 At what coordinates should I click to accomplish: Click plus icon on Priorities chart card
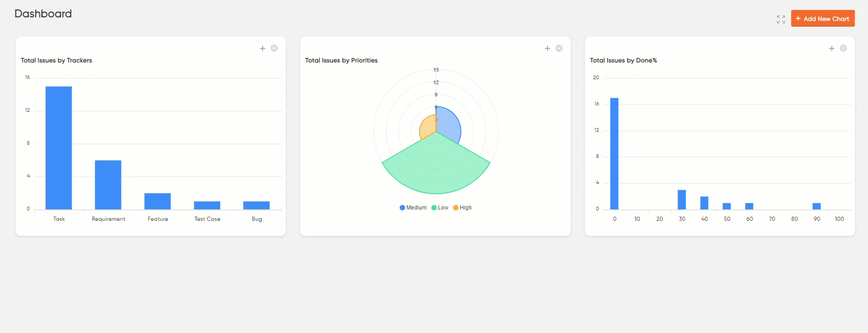(547, 48)
